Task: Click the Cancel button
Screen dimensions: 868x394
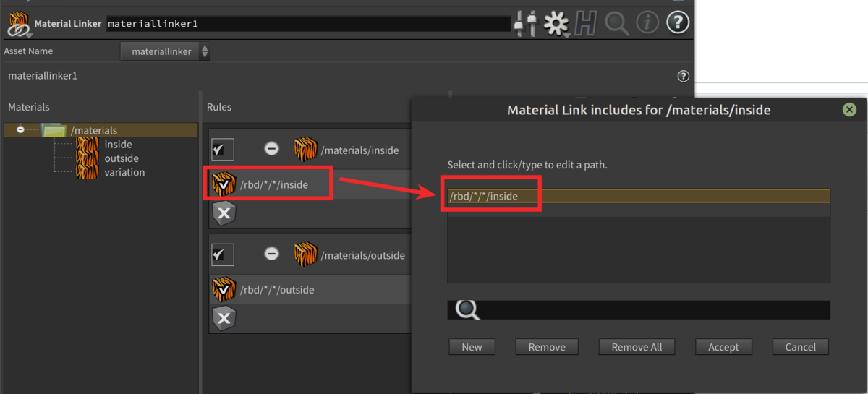Action: point(801,347)
